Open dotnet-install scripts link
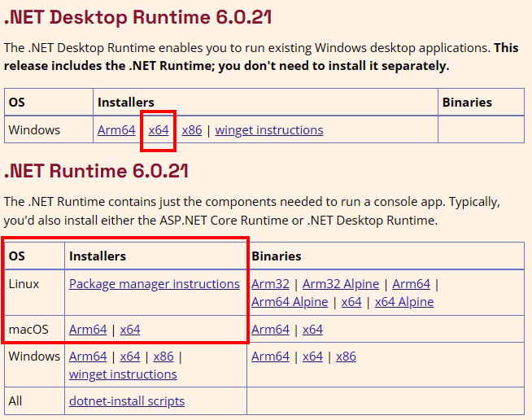Viewport: 532px width, 420px height. click(x=127, y=401)
